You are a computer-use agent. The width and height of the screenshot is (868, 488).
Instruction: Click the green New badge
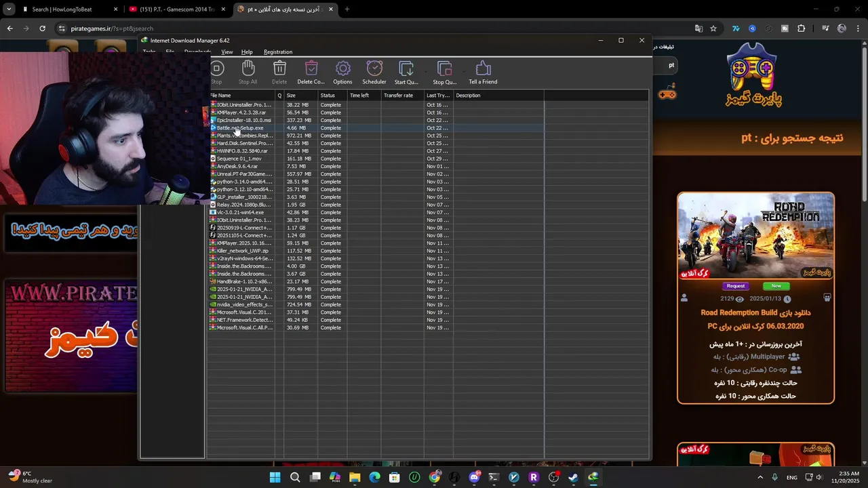coord(776,286)
